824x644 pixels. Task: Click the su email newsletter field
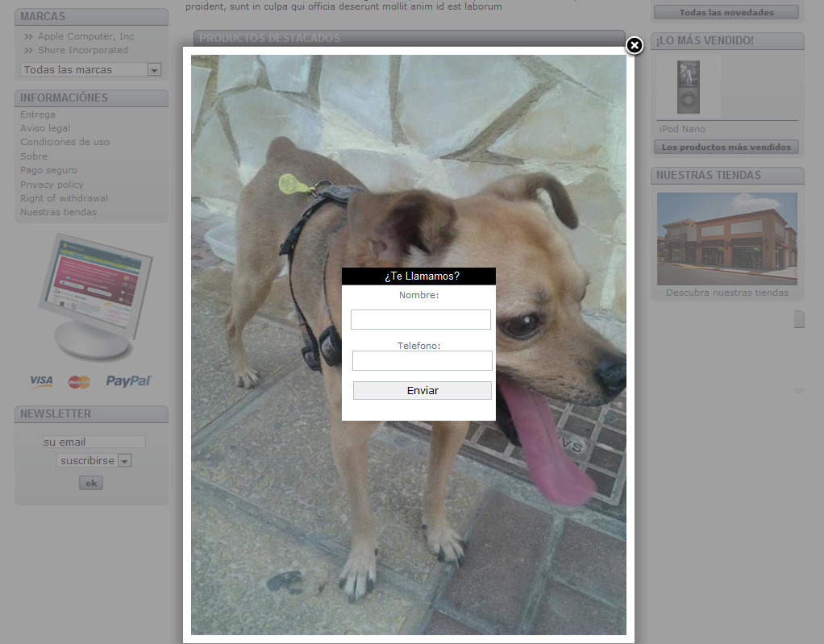tap(94, 442)
